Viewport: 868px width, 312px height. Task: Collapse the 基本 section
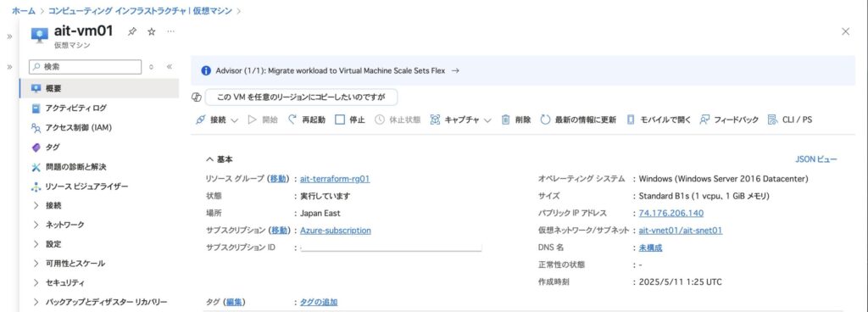[x=220, y=159]
